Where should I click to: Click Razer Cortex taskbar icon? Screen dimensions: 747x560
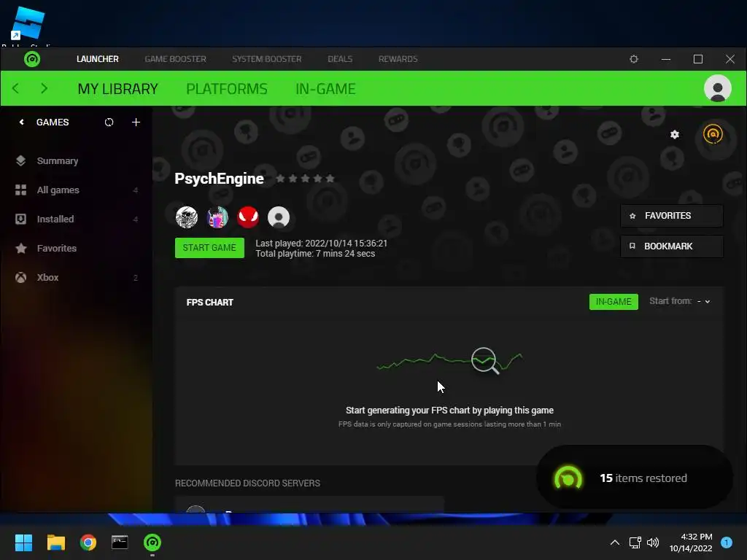tap(152, 542)
